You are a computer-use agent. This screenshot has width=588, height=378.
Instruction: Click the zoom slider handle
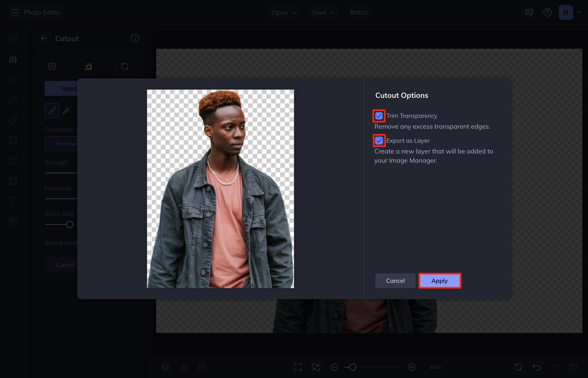click(x=352, y=367)
